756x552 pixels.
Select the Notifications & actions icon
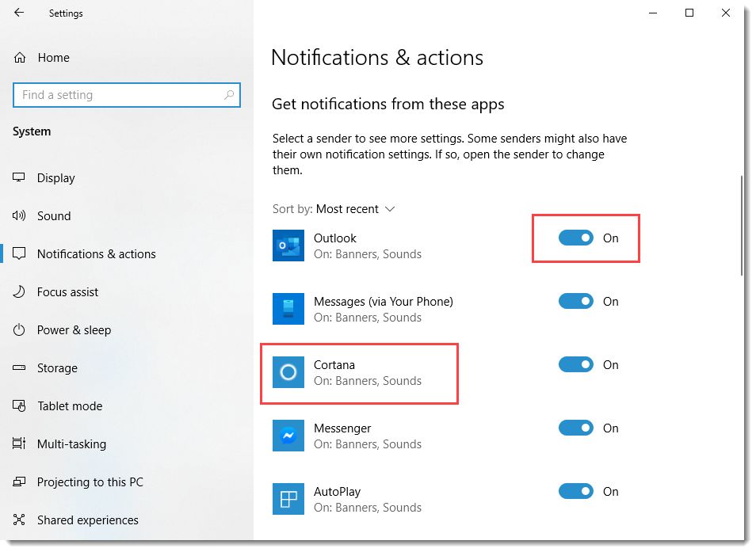18,253
